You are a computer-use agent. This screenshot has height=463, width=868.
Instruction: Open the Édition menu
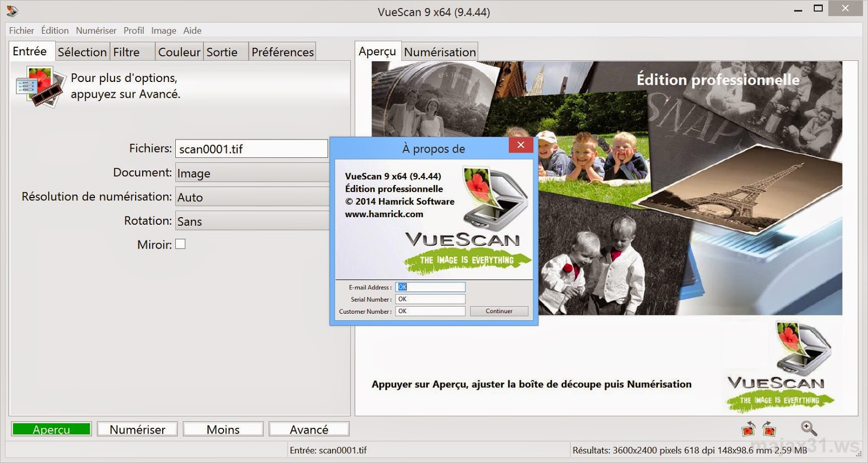point(55,30)
